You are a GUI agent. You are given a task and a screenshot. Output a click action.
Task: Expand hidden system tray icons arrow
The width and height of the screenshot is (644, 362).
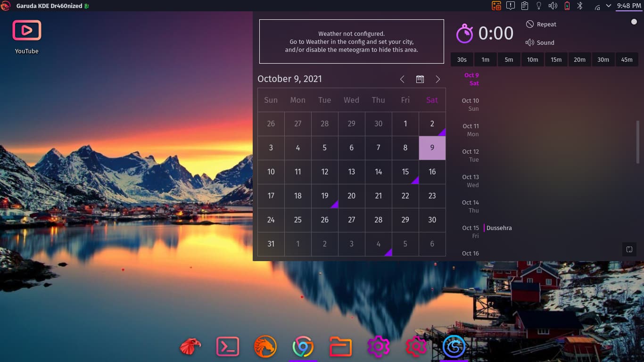click(609, 6)
